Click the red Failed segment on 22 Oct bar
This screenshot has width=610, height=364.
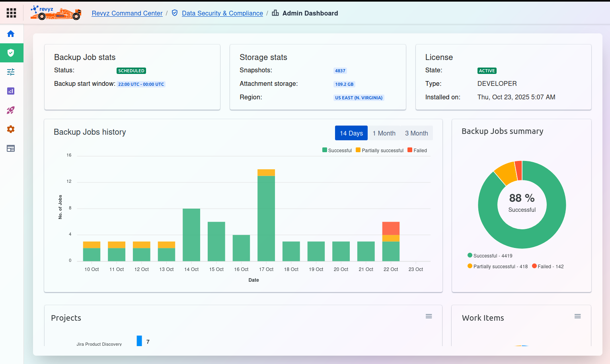[x=391, y=228]
